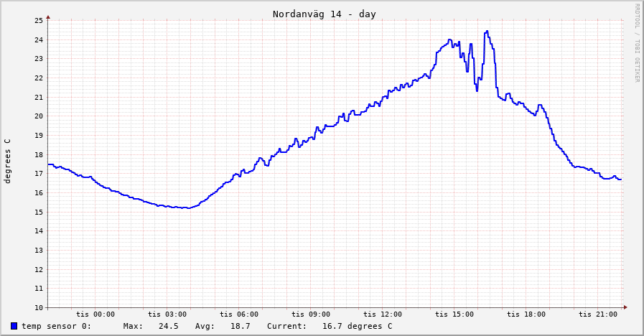Click the y-axis value 22
Image resolution: width=644 pixels, height=336 pixels.
[x=39, y=78]
